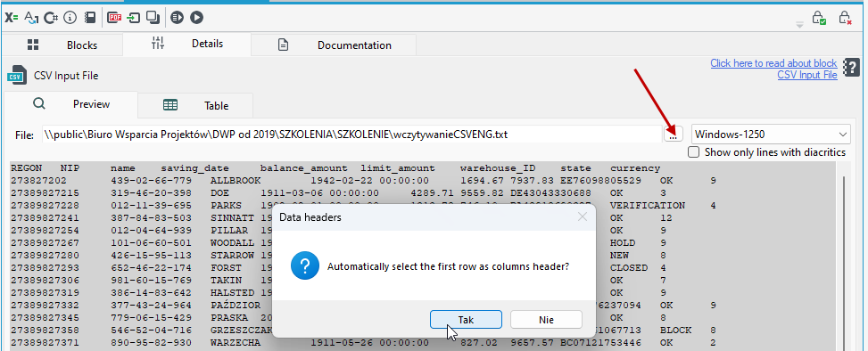Click the 'currency' header text
The width and height of the screenshot is (868, 351).
(635, 168)
